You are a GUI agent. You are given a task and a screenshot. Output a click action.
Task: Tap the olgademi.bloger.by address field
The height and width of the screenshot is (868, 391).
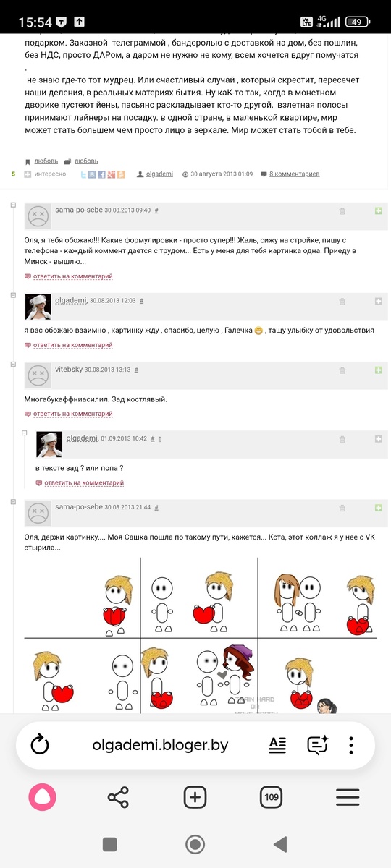click(x=161, y=746)
